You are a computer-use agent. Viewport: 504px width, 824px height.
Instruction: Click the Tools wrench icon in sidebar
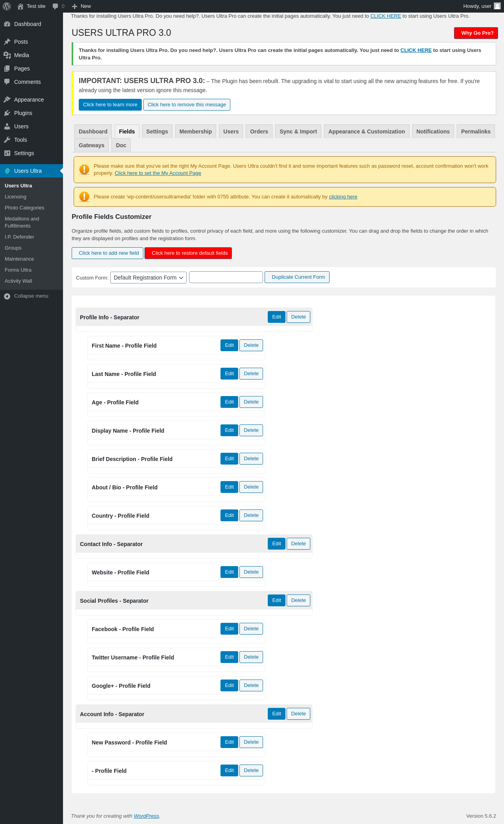[7, 140]
